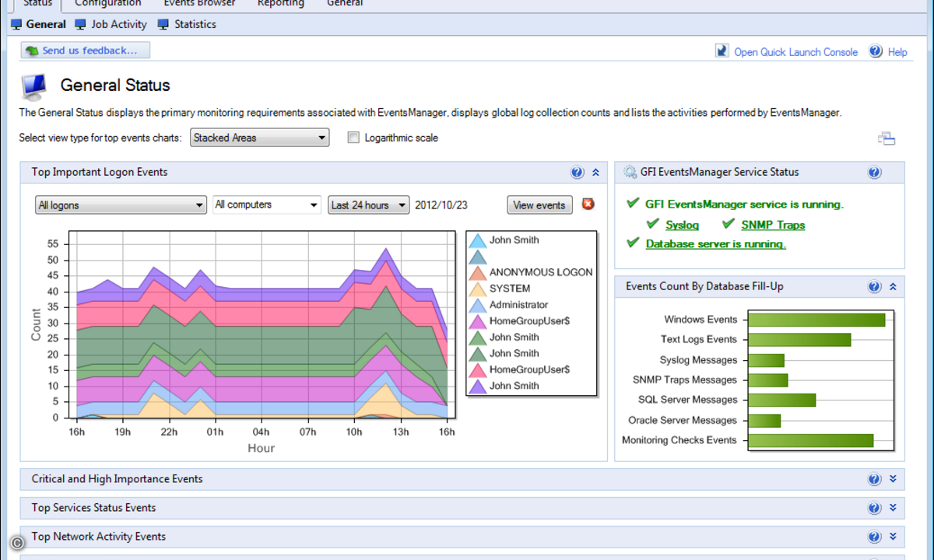
Task: Click the Windows Events bar
Action: [816, 320]
